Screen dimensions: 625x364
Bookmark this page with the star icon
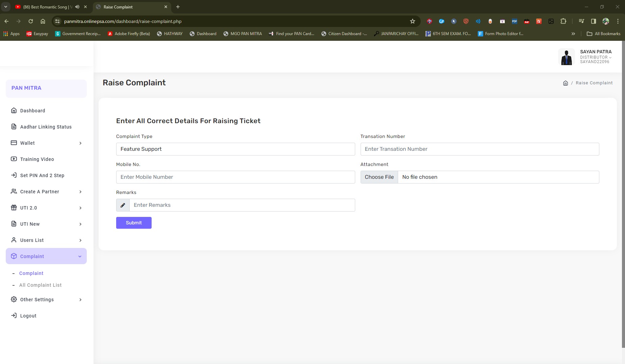point(412,21)
